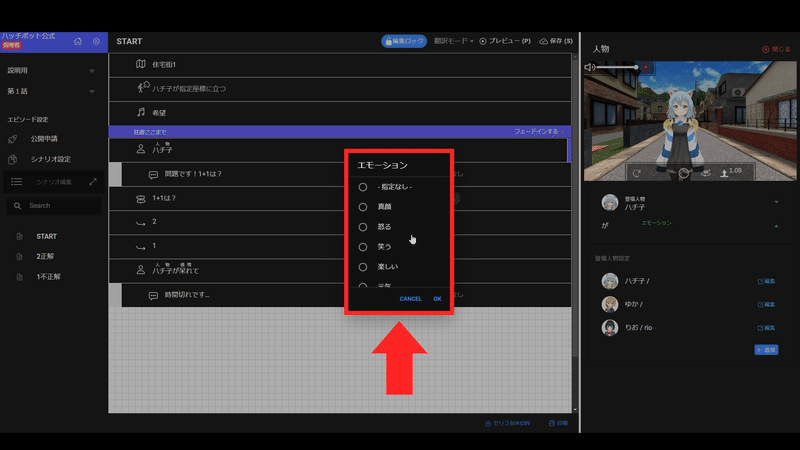Select START scene in the list

46,236
